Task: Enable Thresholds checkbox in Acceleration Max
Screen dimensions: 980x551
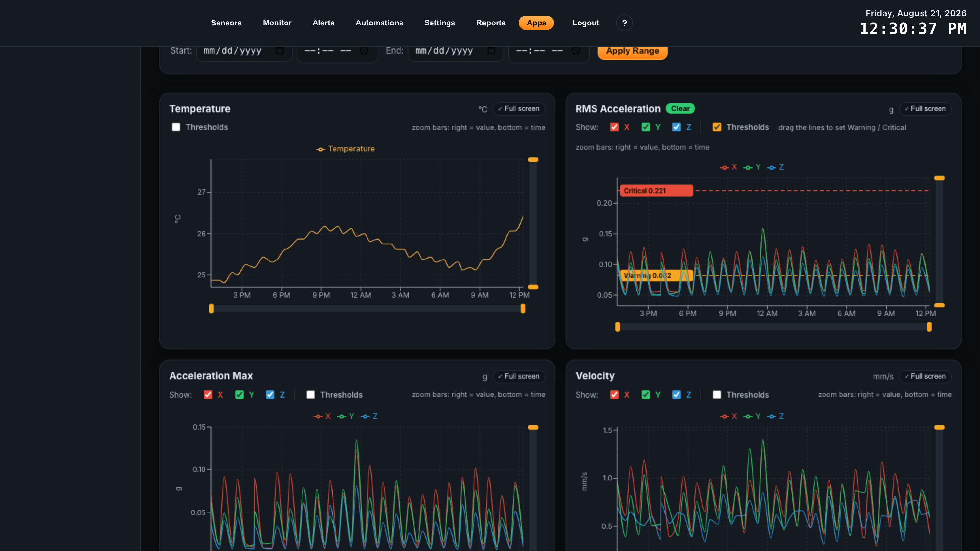Action: 310,395
